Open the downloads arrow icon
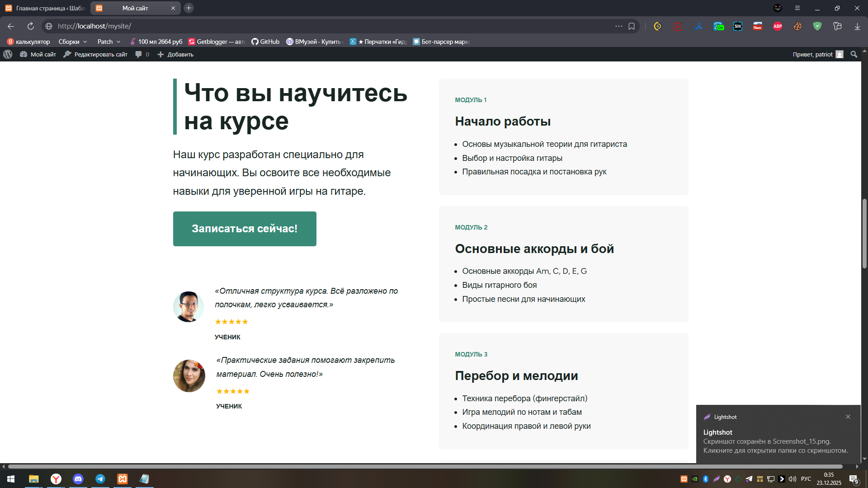Screen dimensions: 868x488 857,26
